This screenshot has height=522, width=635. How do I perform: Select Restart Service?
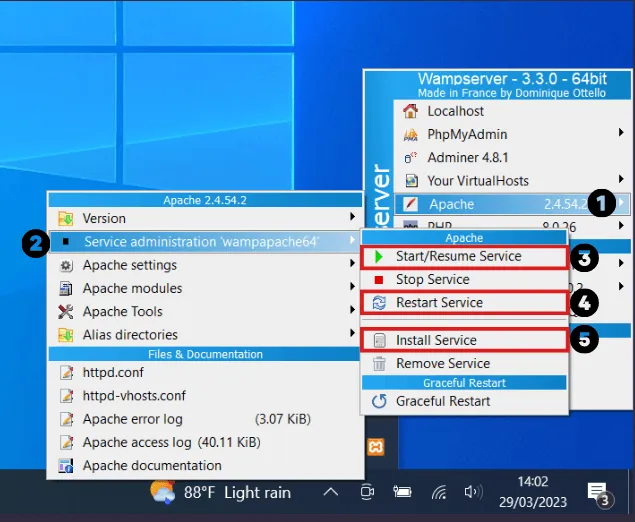click(x=464, y=303)
